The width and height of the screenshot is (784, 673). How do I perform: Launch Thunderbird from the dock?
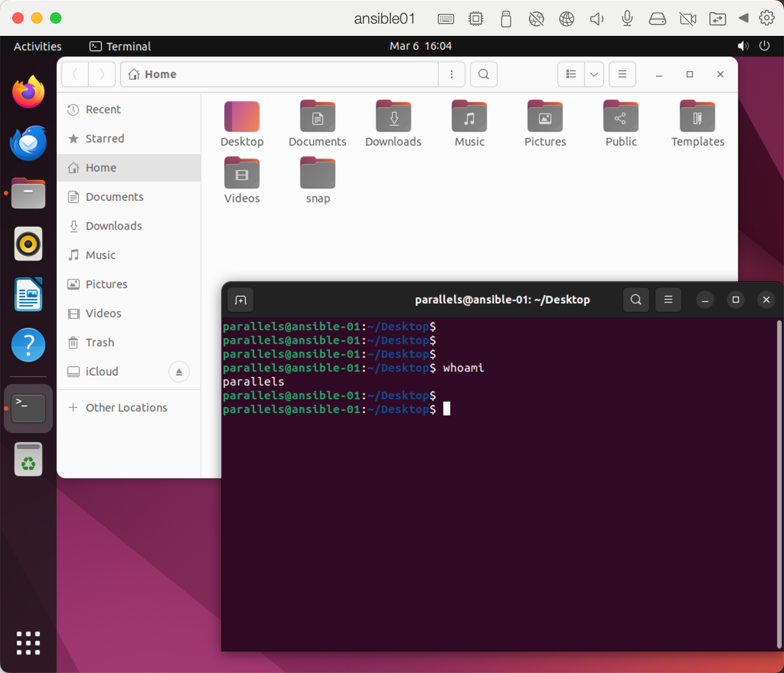(28, 143)
